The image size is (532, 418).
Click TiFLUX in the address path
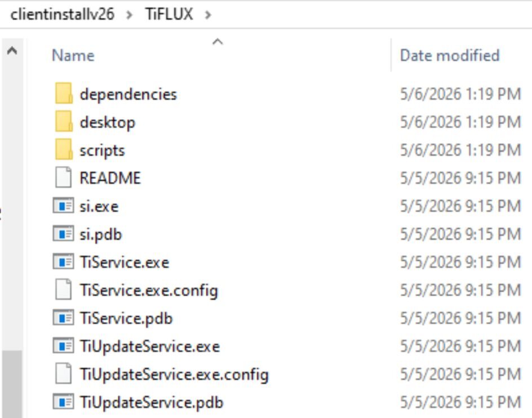click(169, 14)
